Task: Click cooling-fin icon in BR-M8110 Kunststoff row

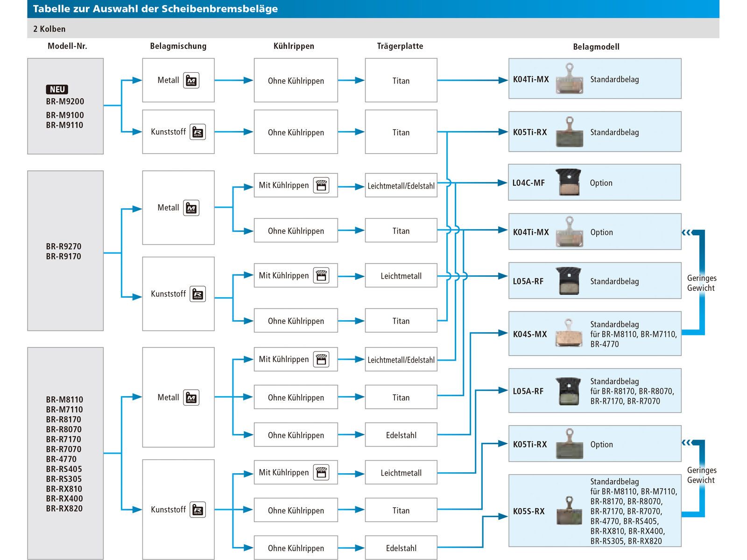Action: [x=321, y=472]
